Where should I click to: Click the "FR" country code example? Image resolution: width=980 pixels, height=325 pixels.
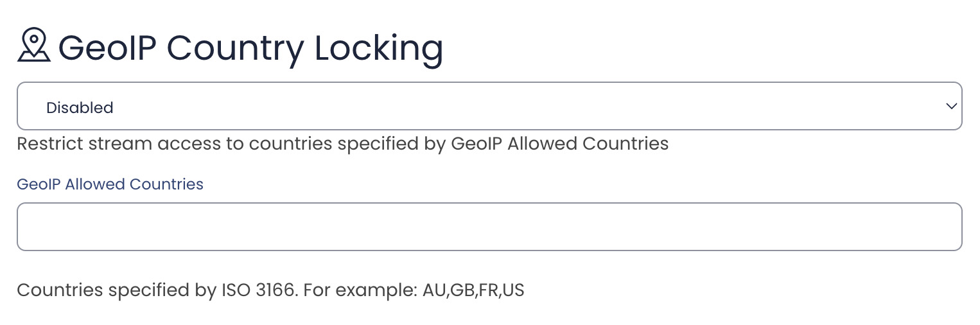tap(489, 290)
